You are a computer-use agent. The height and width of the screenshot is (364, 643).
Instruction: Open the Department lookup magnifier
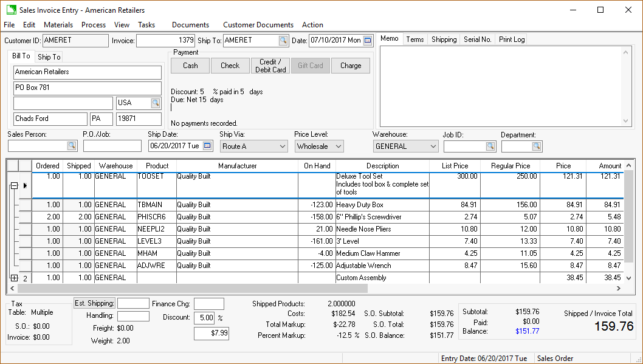(537, 146)
